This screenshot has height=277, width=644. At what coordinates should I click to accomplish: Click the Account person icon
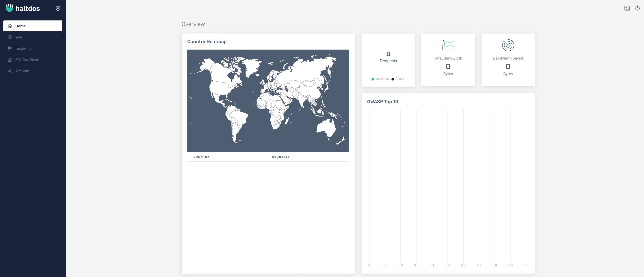pos(10,71)
